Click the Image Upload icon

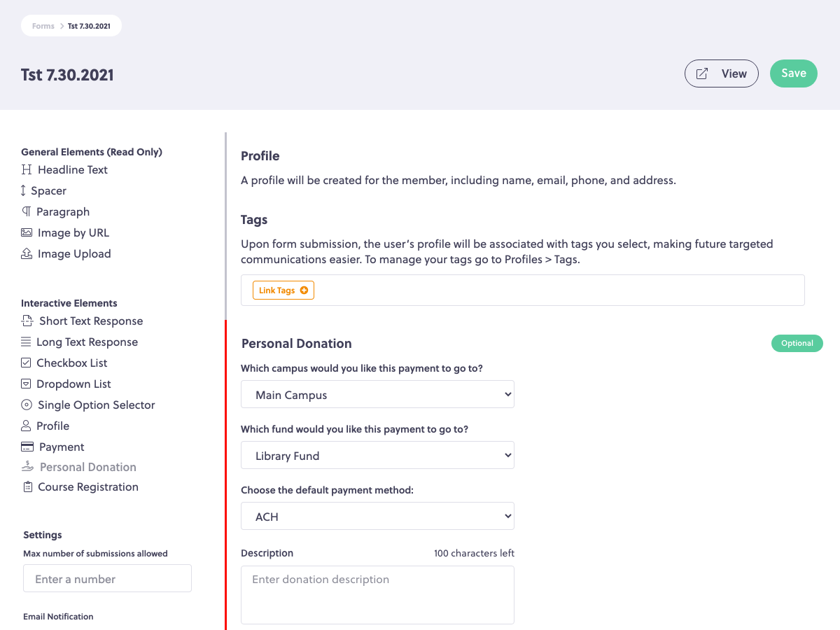(27, 254)
